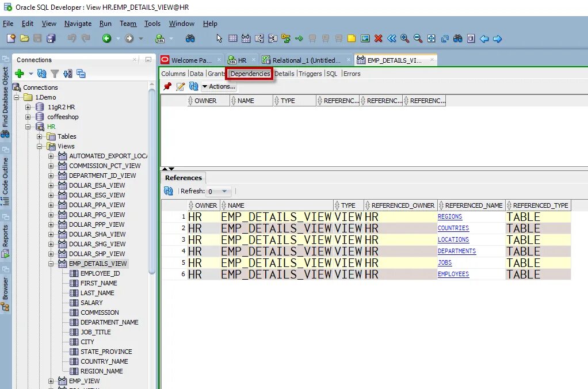Open the Code Outline side panel tab
588x389 pixels.
(5, 181)
